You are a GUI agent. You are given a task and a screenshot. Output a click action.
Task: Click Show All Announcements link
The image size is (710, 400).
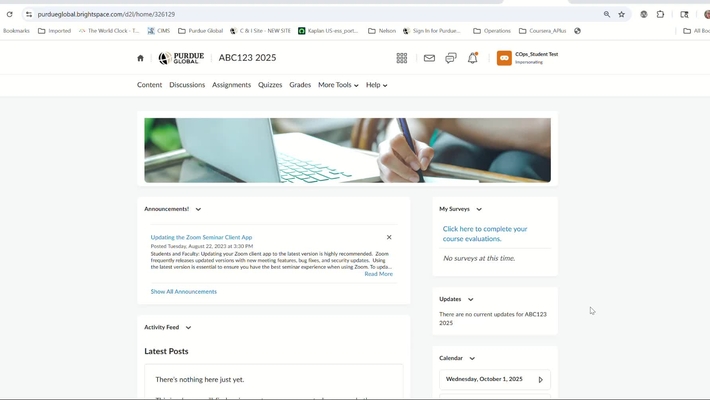point(183,292)
